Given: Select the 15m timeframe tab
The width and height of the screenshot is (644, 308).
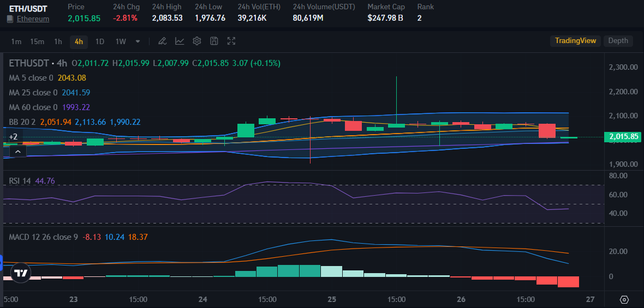Looking at the screenshot, I should [37, 41].
